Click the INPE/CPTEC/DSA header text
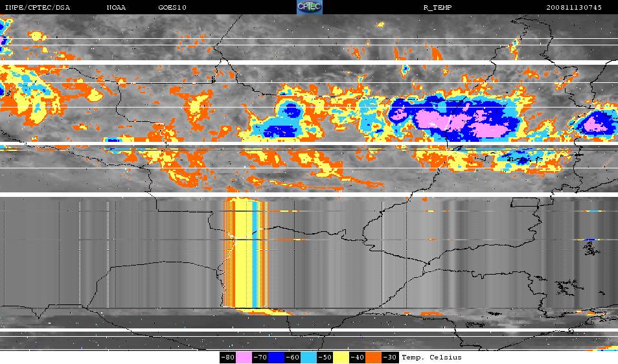Screen dimensions: 618x364 tap(38, 8)
